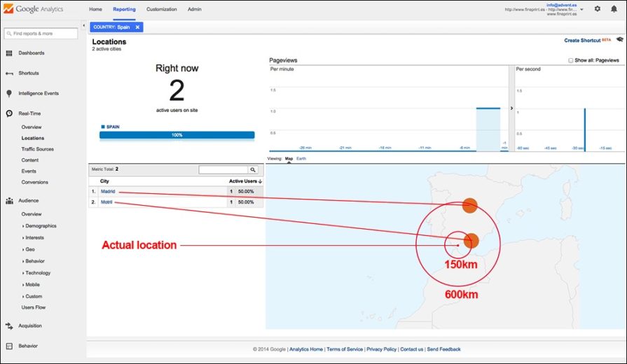Screen dimensions: 627x364
Task: Click the Madrid orange map marker
Action: [470, 205]
